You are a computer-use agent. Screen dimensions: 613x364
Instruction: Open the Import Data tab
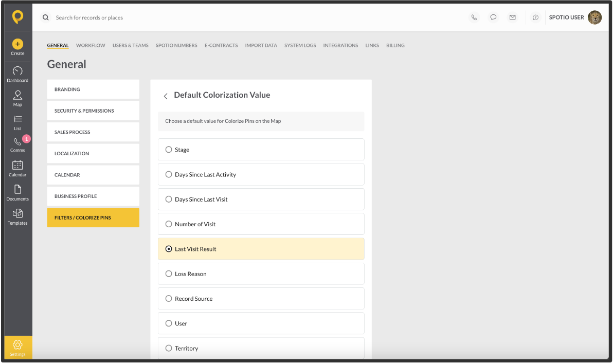click(261, 45)
